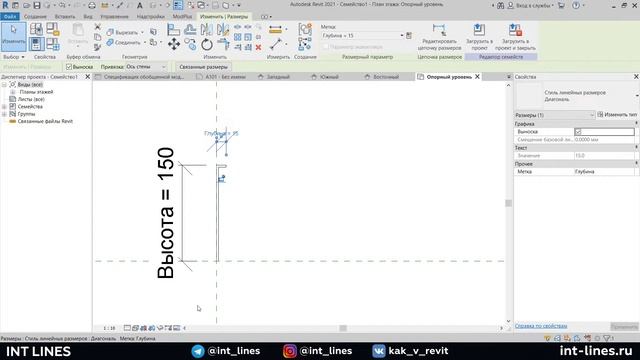The width and height of the screenshot is (640, 360).
Task: Expand the Планы этажей tree node
Action: pyautogui.click(x=13, y=92)
